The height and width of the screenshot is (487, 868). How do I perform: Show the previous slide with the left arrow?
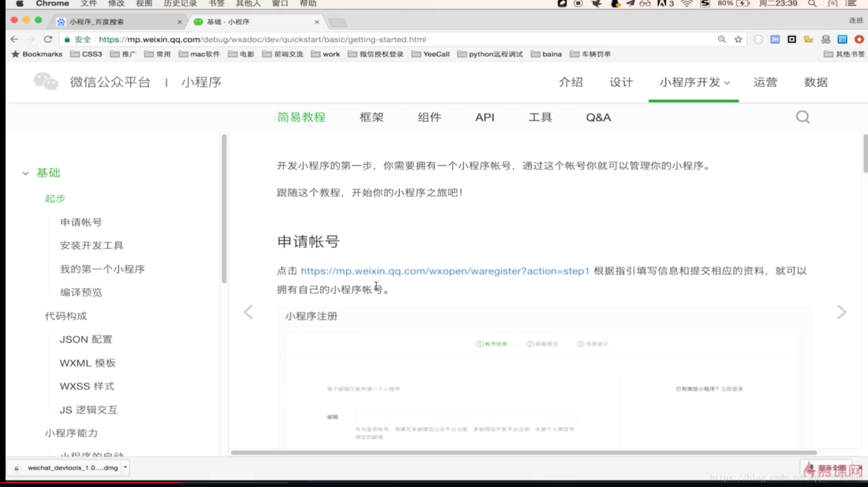coord(249,312)
